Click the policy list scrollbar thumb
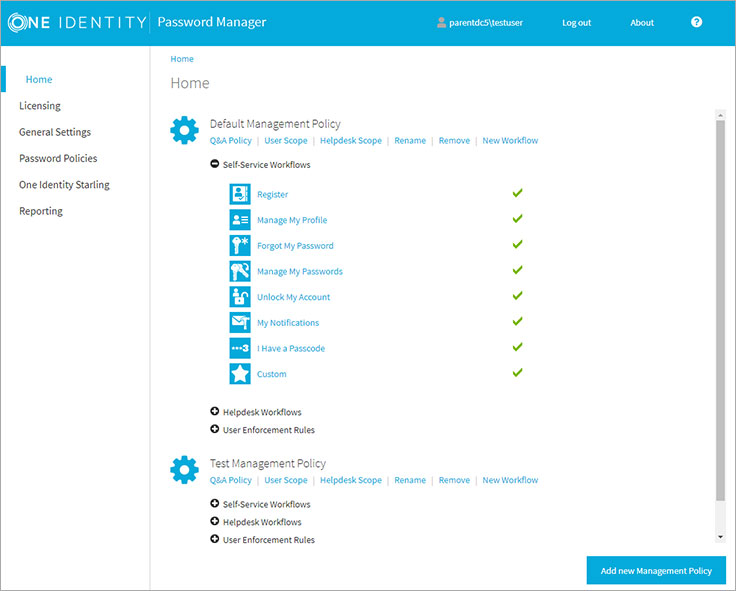This screenshot has width=736, height=591. [721, 310]
